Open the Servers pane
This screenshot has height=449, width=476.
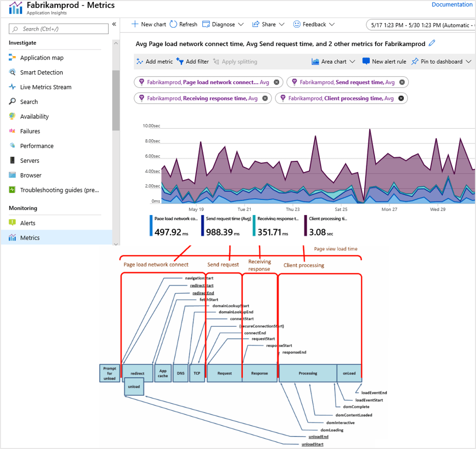click(x=32, y=160)
